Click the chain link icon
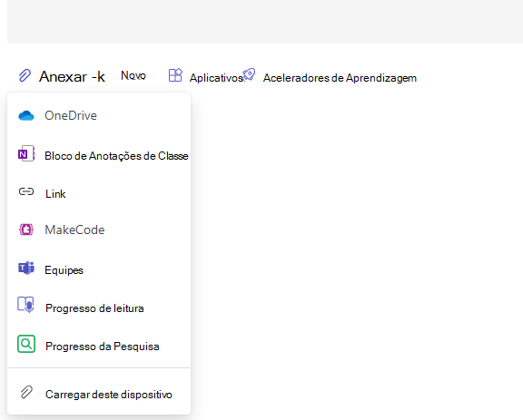 26,191
